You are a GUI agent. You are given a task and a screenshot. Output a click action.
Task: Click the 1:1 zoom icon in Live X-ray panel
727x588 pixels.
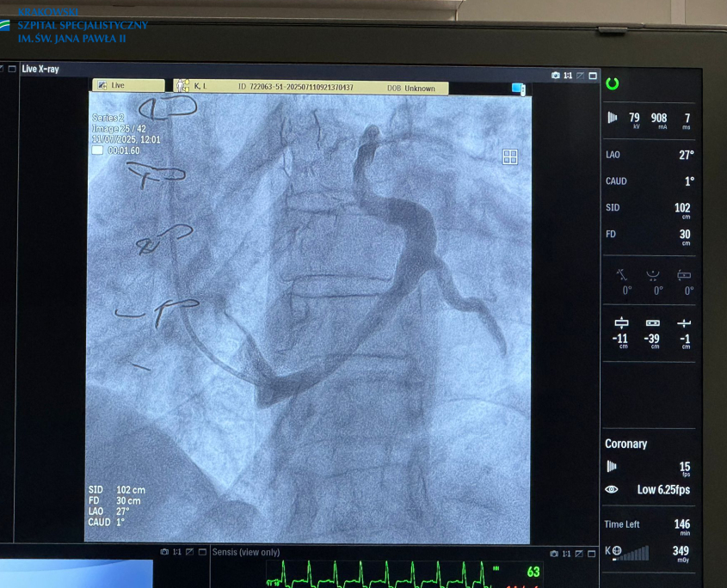pos(568,76)
